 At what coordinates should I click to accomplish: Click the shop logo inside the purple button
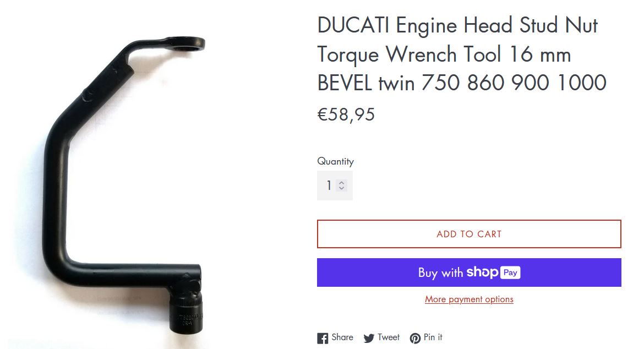point(482,272)
